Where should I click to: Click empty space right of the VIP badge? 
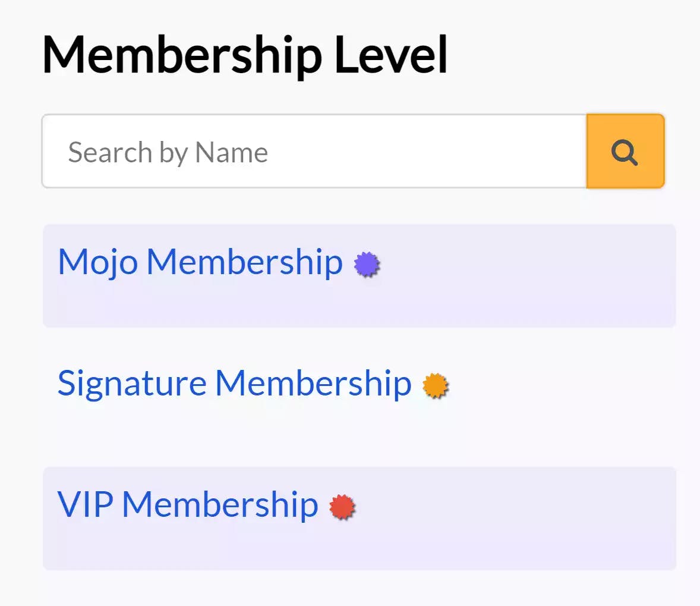[511, 507]
